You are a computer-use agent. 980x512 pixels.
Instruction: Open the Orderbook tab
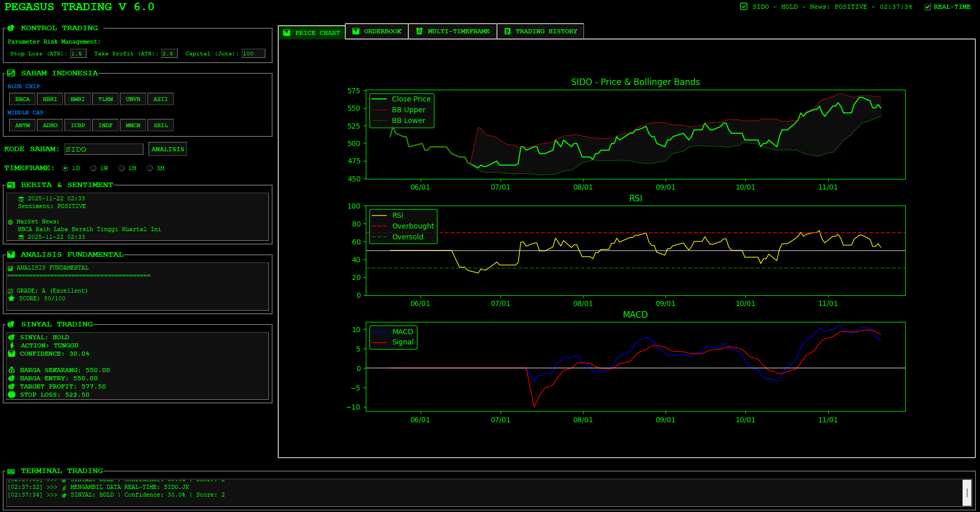(377, 31)
